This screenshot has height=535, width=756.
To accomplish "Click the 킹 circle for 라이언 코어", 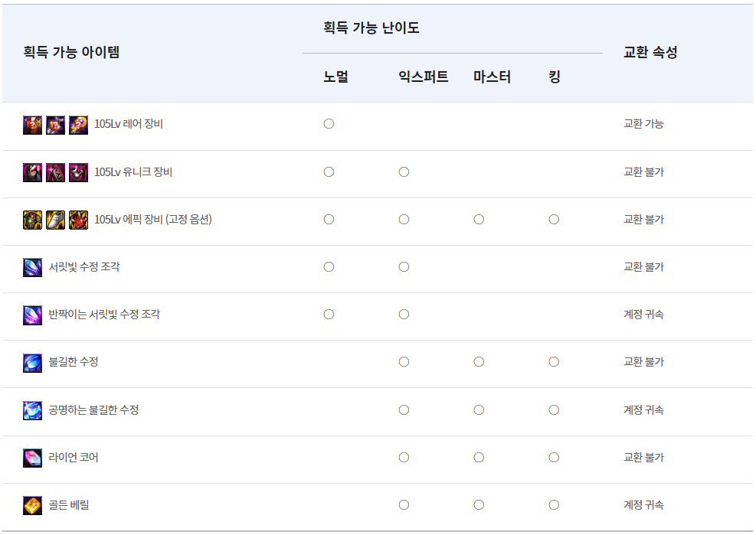I will click(554, 458).
